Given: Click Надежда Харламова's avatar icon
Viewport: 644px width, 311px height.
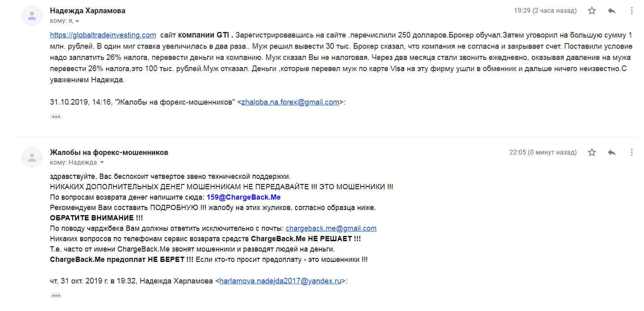Looking at the screenshot, I should (32, 16).
